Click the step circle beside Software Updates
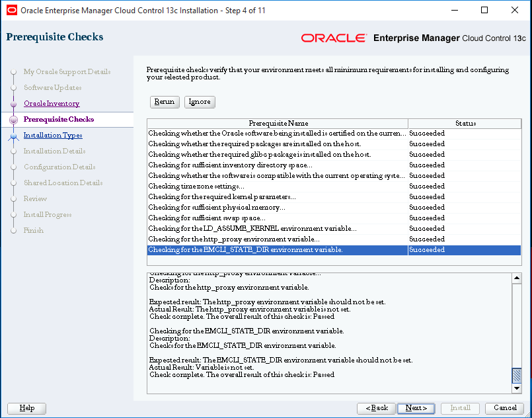Screen dimensions: 532x418 tap(15, 87)
